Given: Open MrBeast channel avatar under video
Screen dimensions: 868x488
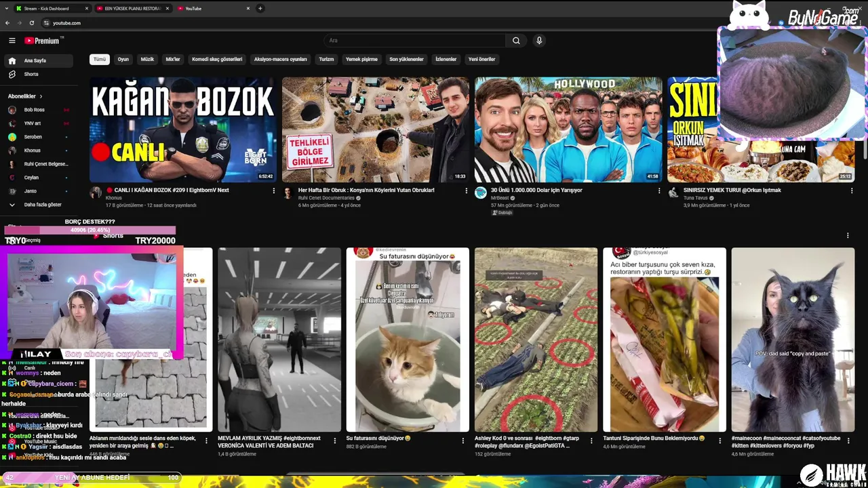Looking at the screenshot, I should pos(481,193).
